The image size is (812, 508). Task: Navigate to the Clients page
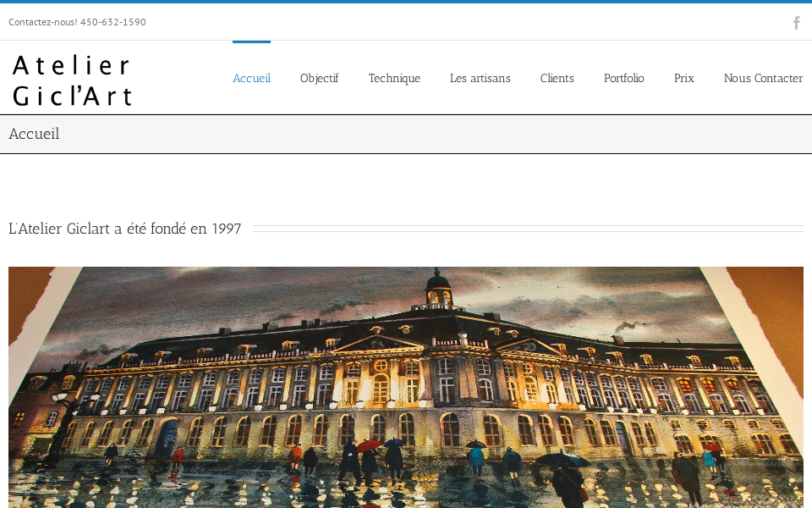click(557, 78)
